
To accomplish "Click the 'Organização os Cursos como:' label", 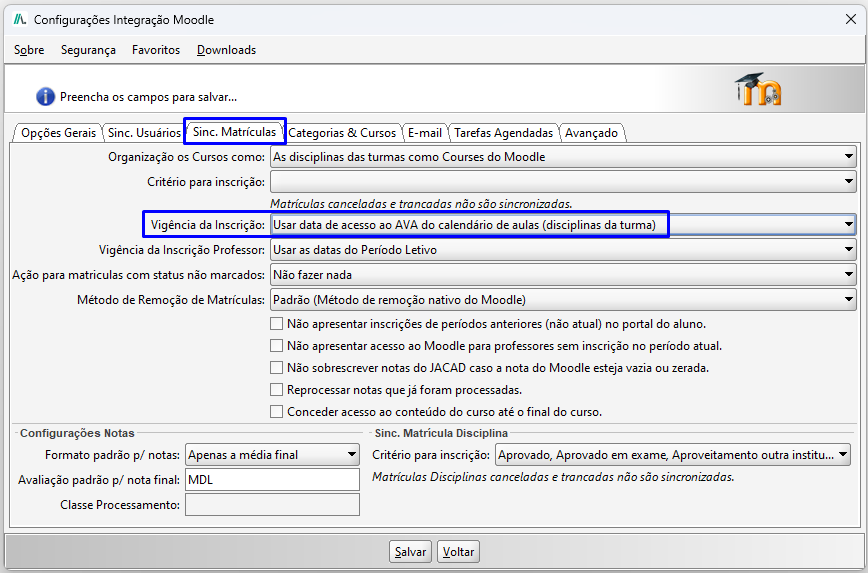I will coord(187,157).
